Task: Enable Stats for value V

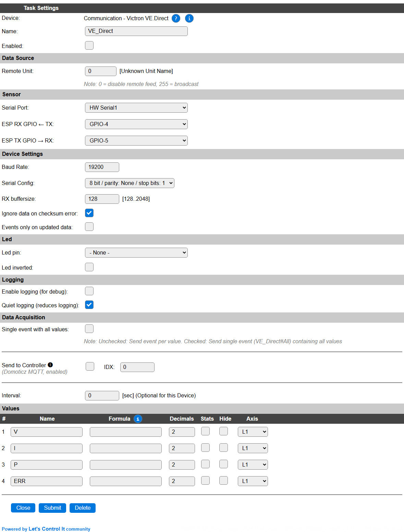Action: coord(206,431)
